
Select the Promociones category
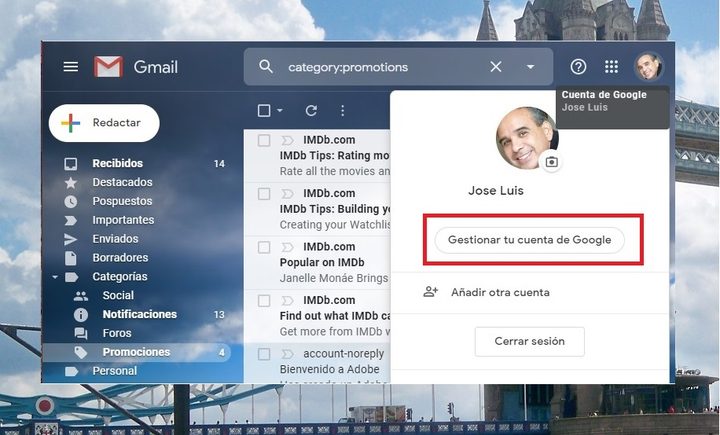[x=137, y=352]
